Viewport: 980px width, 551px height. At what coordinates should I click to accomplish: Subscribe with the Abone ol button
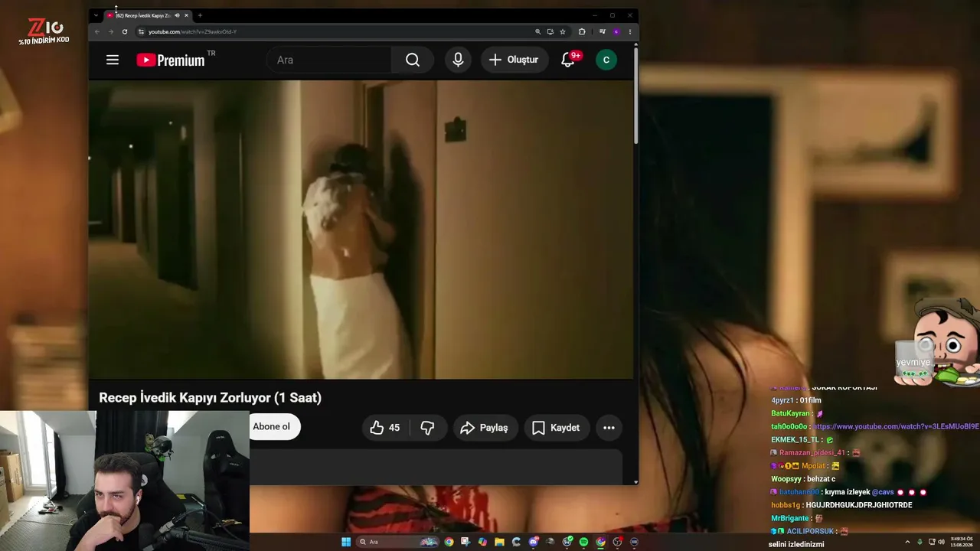[273, 427]
